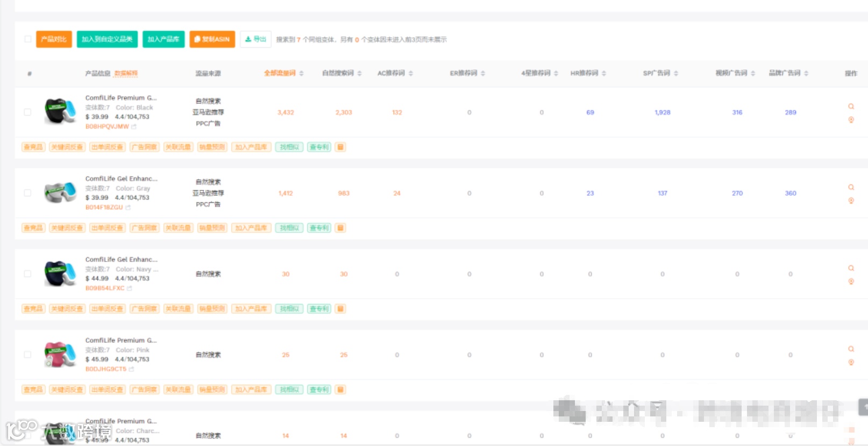Image resolution: width=868 pixels, height=446 pixels.
Task: Click the orange 产品对比 button
Action: tap(54, 39)
